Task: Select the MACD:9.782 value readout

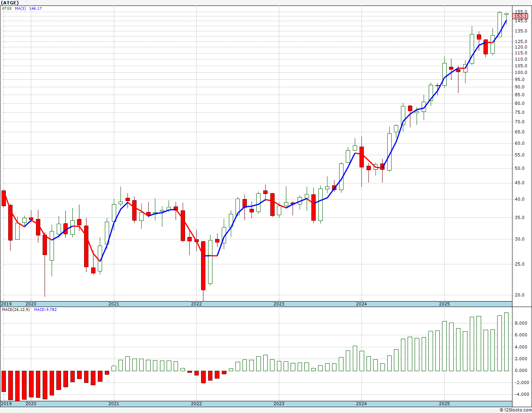Action: point(45,310)
